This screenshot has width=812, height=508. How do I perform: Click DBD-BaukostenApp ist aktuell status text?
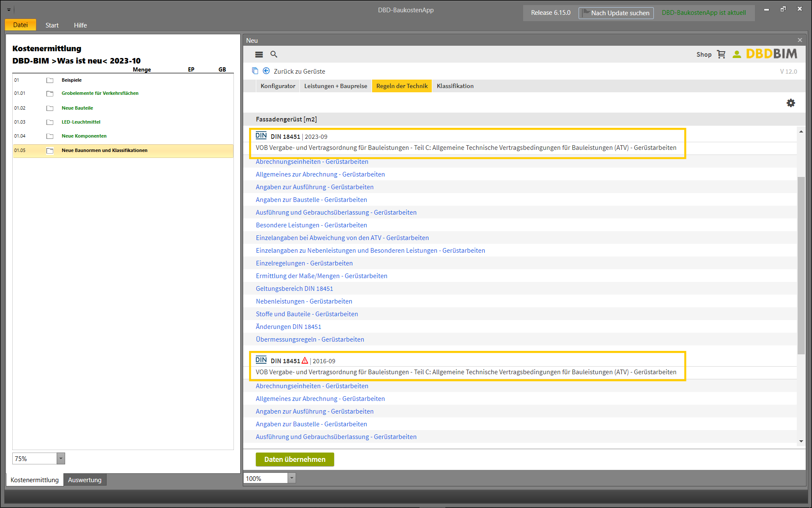point(704,13)
